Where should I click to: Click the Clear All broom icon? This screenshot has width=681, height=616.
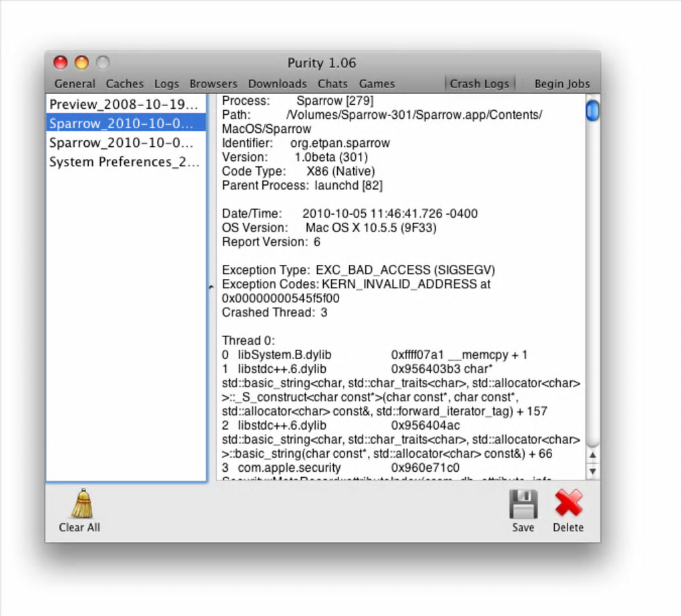[82, 504]
